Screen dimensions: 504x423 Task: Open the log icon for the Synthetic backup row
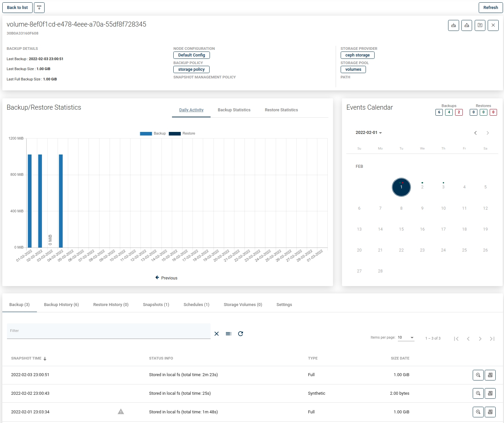(x=490, y=393)
